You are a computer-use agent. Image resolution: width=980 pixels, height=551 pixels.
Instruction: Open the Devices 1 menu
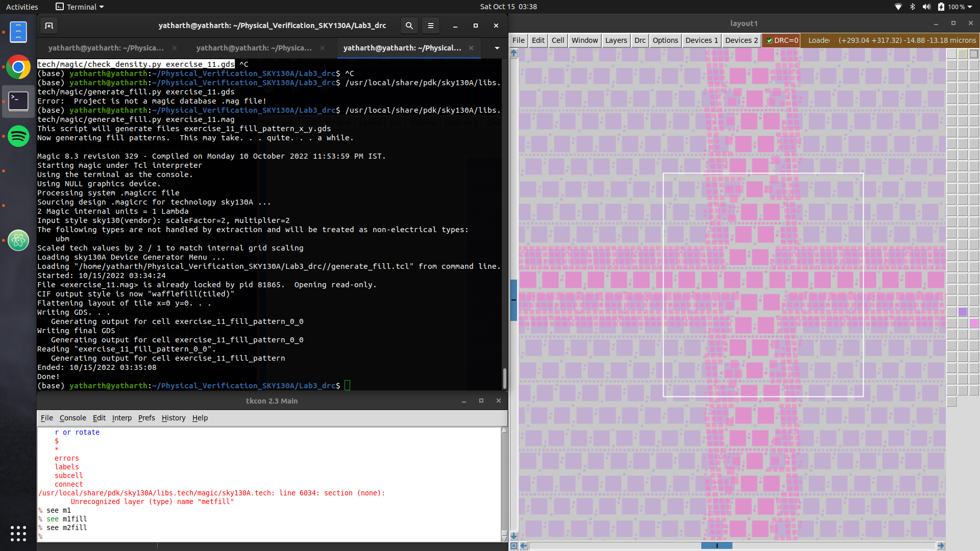click(701, 40)
